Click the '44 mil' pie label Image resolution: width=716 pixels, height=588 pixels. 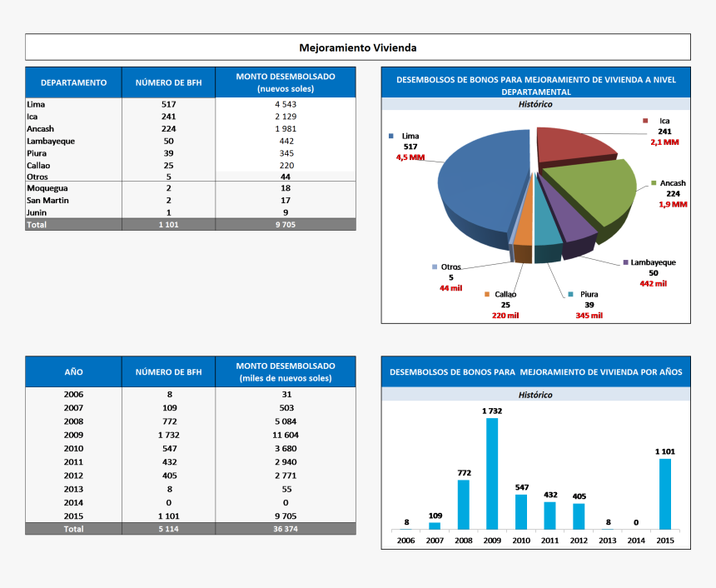[x=450, y=288]
